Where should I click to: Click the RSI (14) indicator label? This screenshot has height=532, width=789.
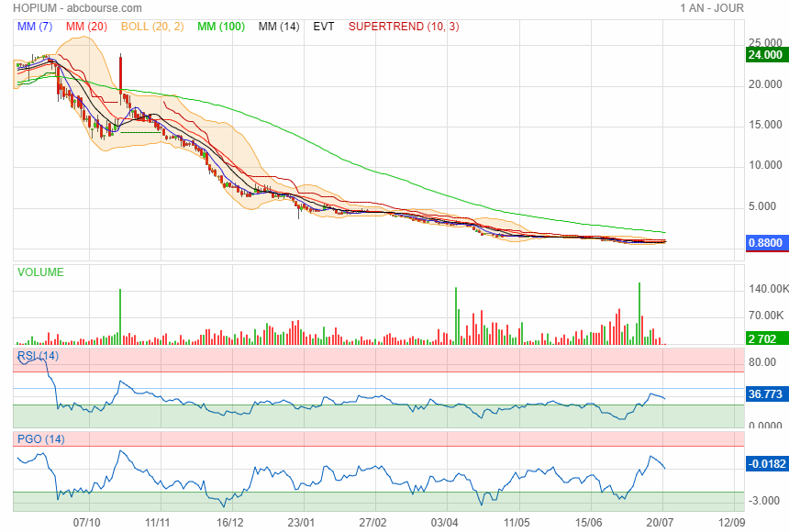[x=39, y=356]
